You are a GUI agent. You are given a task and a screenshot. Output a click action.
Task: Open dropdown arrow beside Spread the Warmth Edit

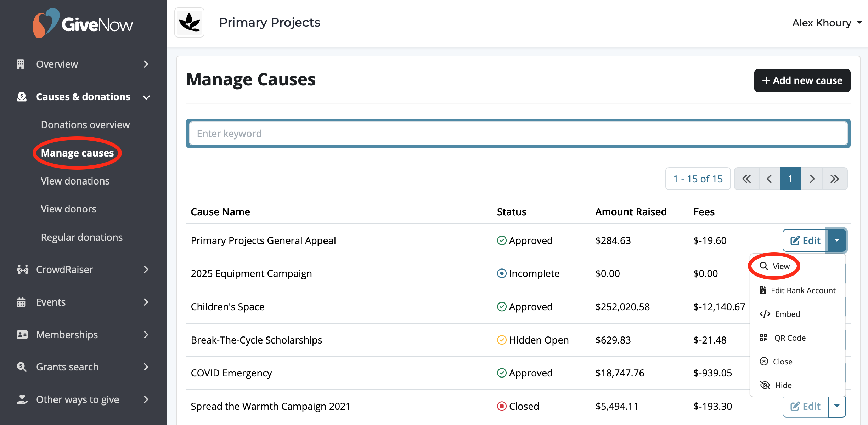[837, 406]
